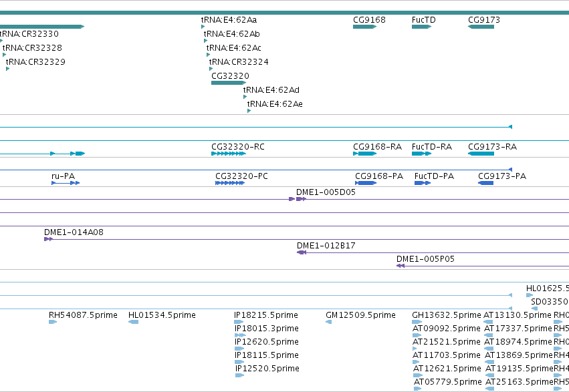Click EST AT12621.5prime
This screenshot has height=392, width=569.
coord(417,375)
